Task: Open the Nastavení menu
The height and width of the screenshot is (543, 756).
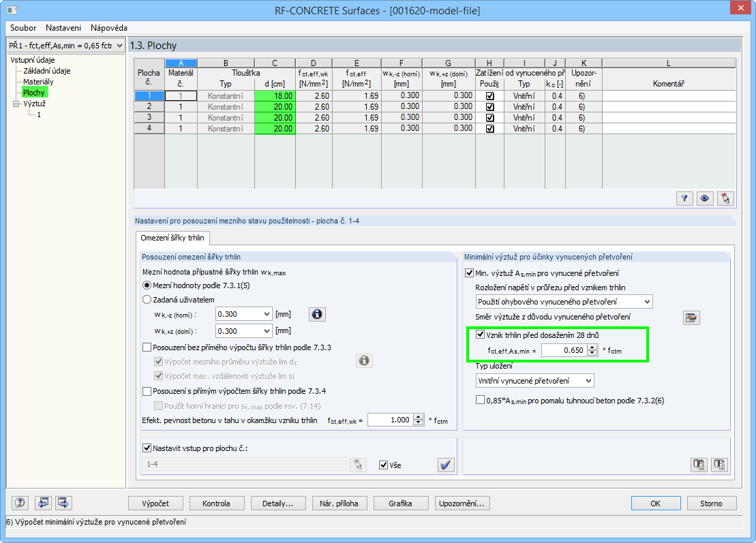Action: point(63,28)
